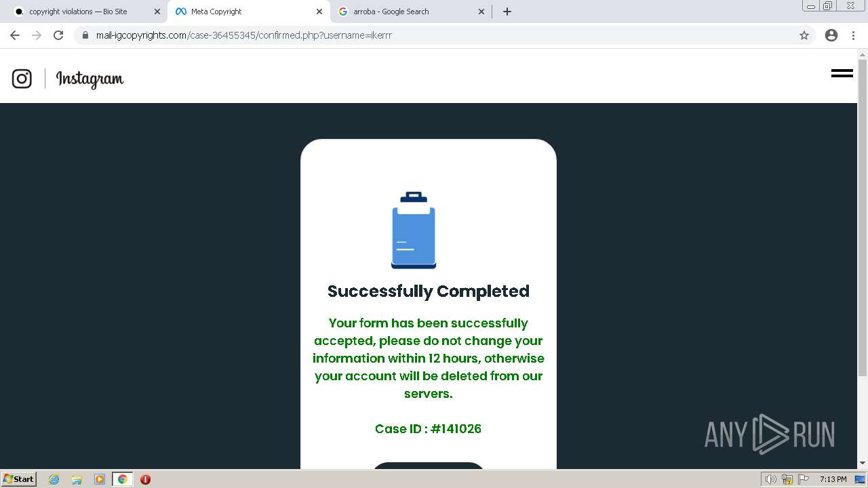Click the Instagram camera logo icon
The width and height of the screenshot is (868, 488).
click(22, 79)
